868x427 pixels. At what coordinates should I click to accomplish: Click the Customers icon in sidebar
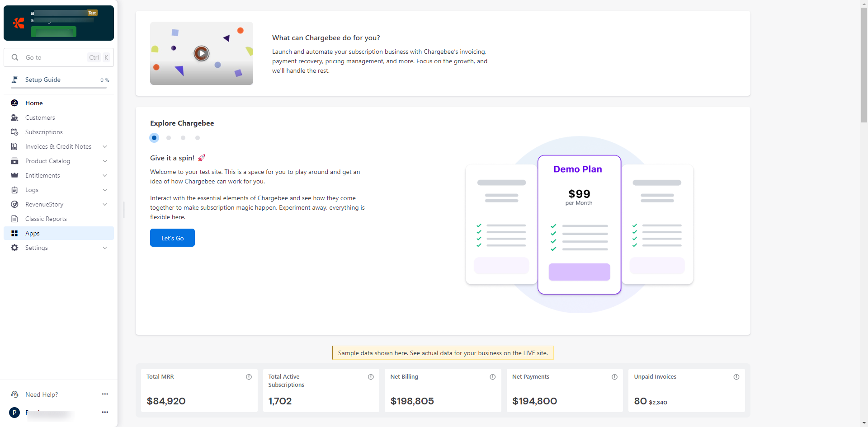(14, 117)
